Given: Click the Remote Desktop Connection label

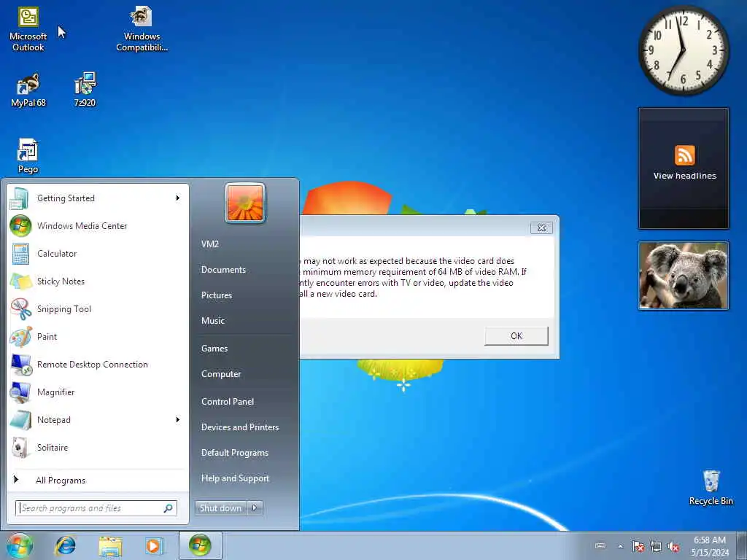Looking at the screenshot, I should [x=93, y=365].
